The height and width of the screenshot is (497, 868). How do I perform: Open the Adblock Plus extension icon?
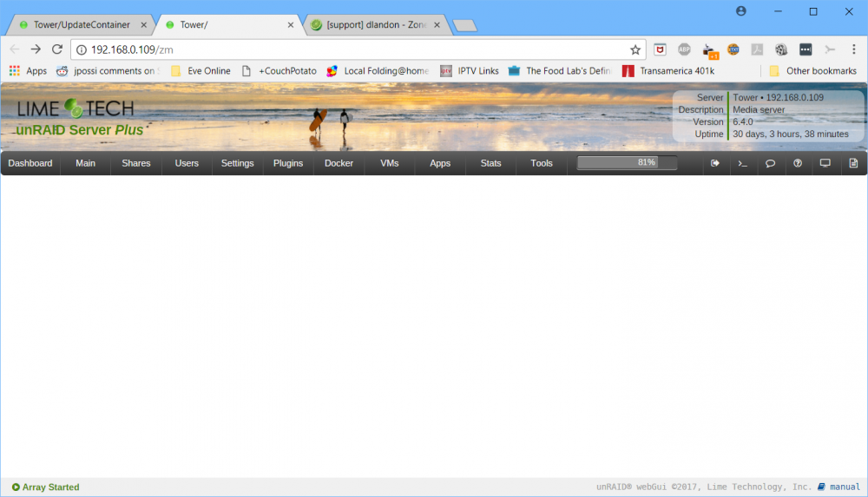coord(684,49)
